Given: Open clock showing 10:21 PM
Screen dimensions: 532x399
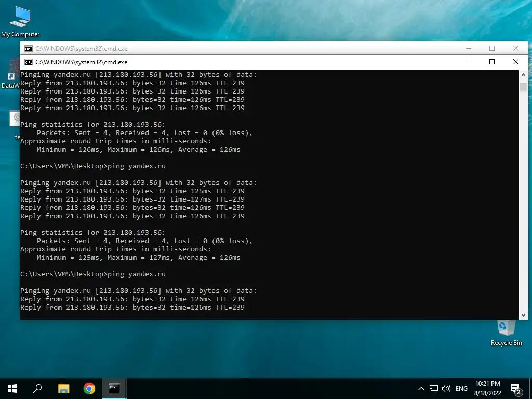Looking at the screenshot, I should click(487, 389).
